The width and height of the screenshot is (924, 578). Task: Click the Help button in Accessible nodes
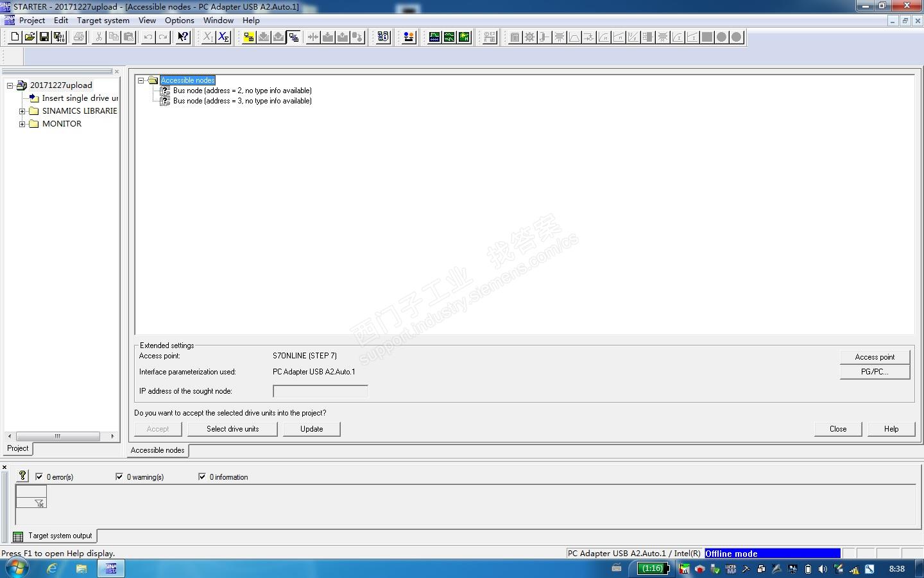click(891, 429)
